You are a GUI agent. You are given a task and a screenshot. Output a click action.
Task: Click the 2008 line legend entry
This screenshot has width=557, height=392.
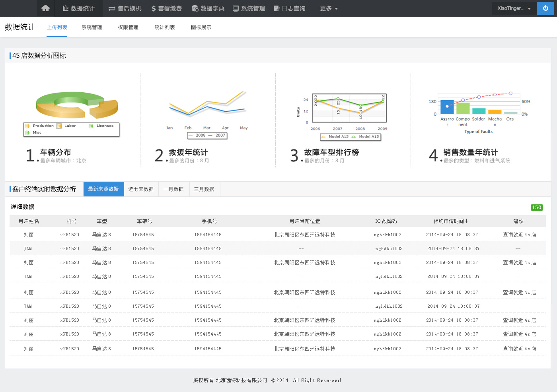coord(197,136)
